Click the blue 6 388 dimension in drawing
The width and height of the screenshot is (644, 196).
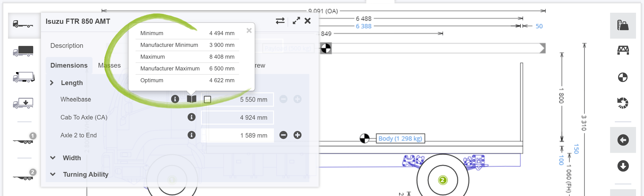363,26
